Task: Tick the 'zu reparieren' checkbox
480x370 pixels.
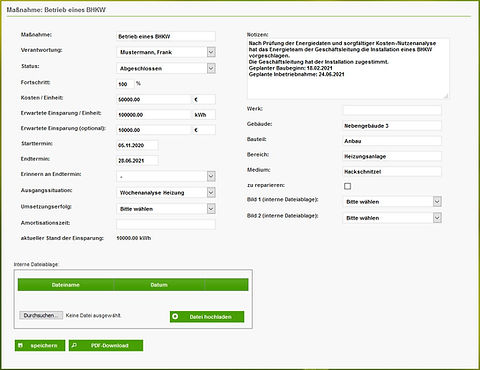Action: coord(347,186)
